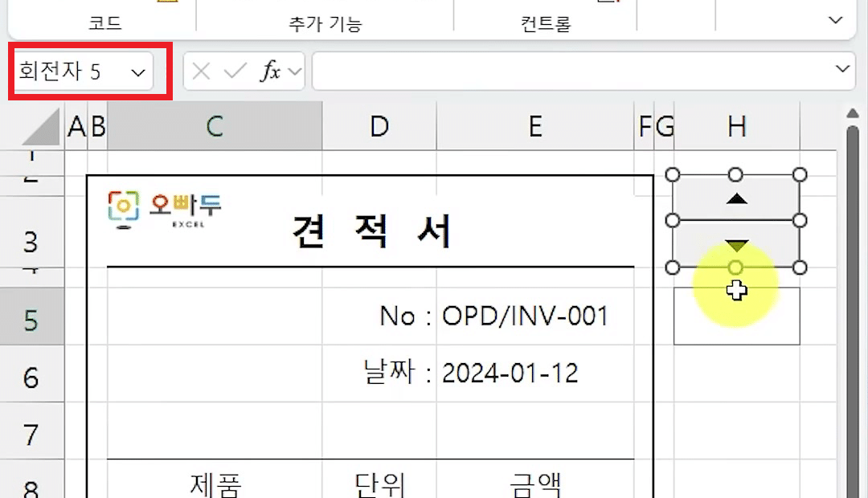Click the 견적서 title cell
Image resolution: width=868 pixels, height=498 pixels.
[371, 231]
